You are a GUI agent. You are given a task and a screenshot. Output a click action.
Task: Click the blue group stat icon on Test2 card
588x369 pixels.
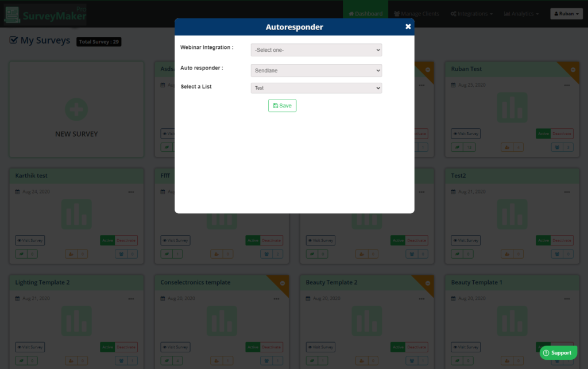pos(557,253)
